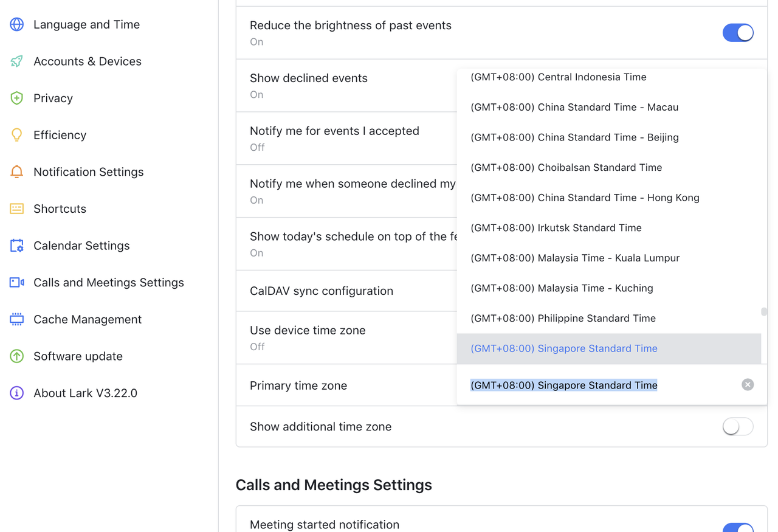Click the rocket icon for Accounts & Devices
Viewport: 778px width, 532px height.
[17, 61]
